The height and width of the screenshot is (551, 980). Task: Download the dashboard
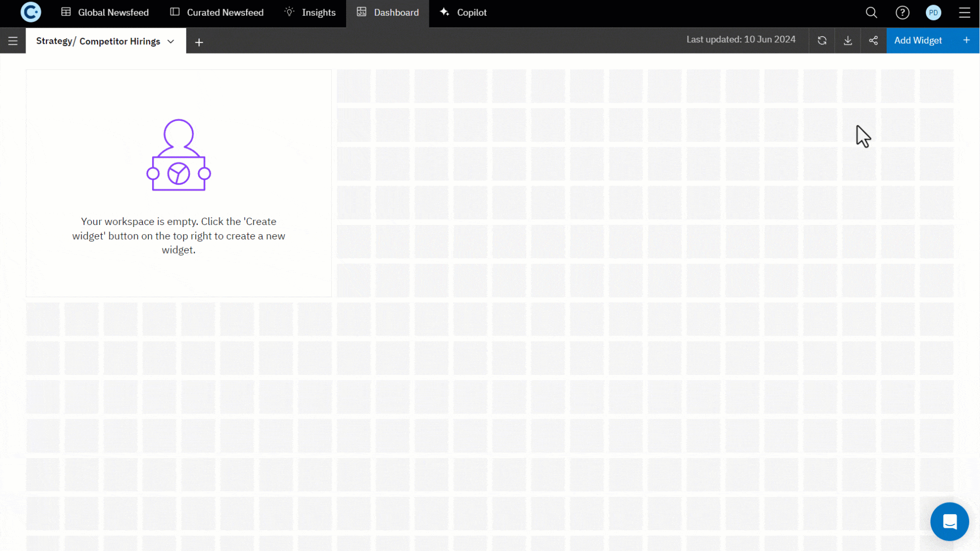(x=848, y=41)
